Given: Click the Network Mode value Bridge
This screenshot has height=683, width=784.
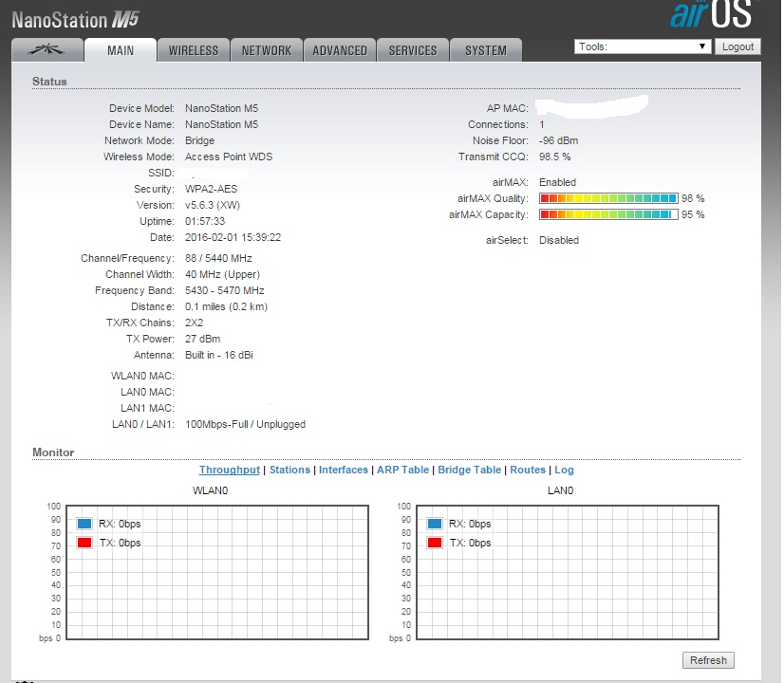Looking at the screenshot, I should pyautogui.click(x=199, y=140).
